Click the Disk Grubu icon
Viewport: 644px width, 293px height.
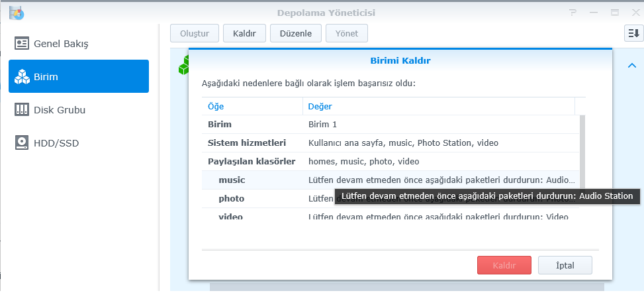pos(22,110)
